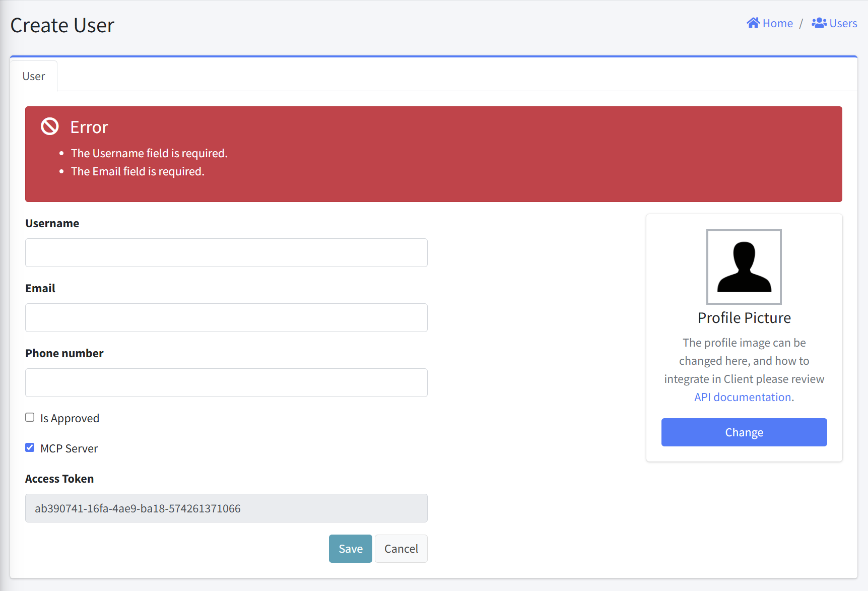This screenshot has width=868, height=591.
Task: Click the Users group icon in breadcrumb
Action: [819, 23]
